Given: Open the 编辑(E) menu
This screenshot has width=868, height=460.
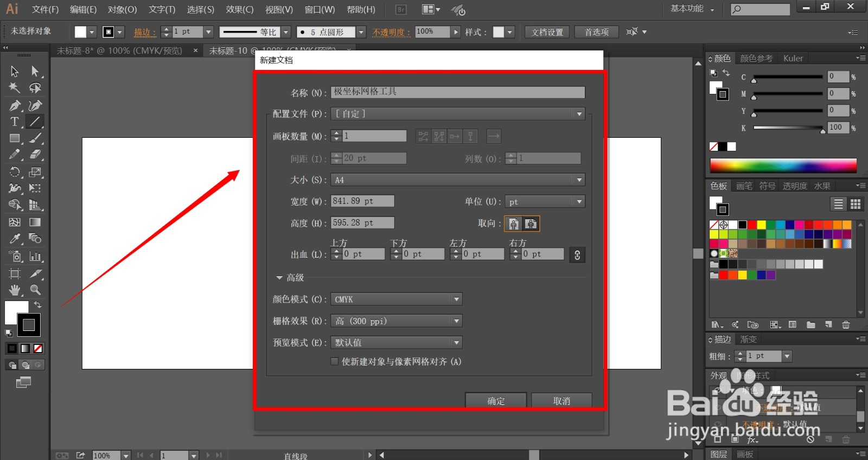Looking at the screenshot, I should [83, 9].
